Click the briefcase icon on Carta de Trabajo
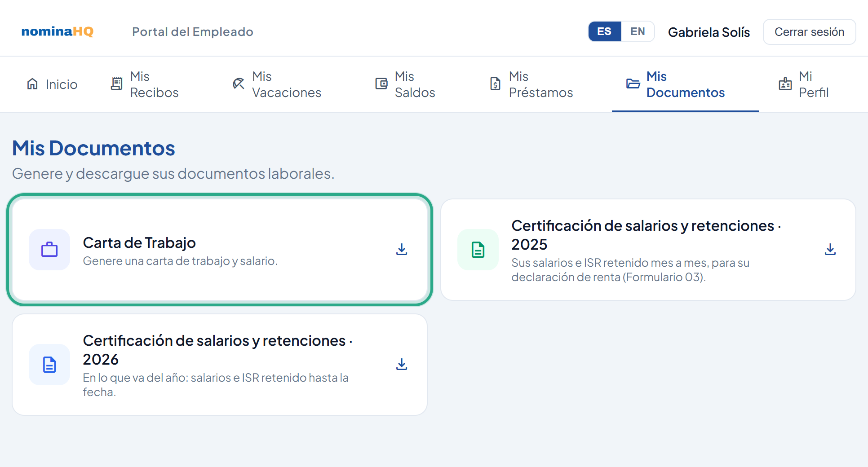868x467 pixels. click(x=49, y=250)
